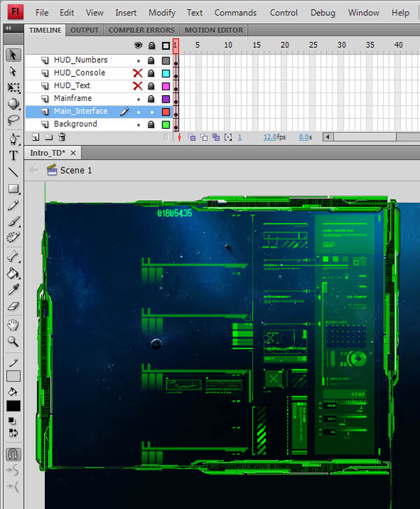Image resolution: width=420 pixels, height=509 pixels.
Task: Toggle outline view for HUD_Text layer
Action: tap(166, 85)
